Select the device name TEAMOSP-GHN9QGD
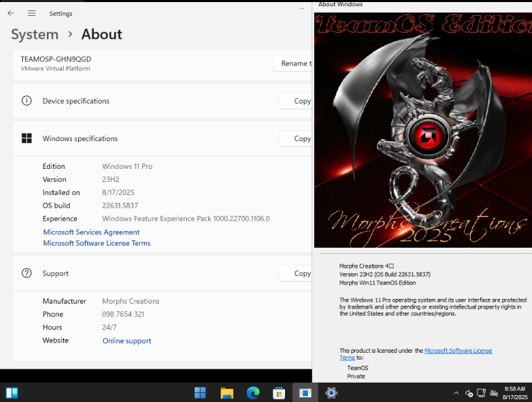Viewport: 532px width, 402px height. pyautogui.click(x=56, y=59)
